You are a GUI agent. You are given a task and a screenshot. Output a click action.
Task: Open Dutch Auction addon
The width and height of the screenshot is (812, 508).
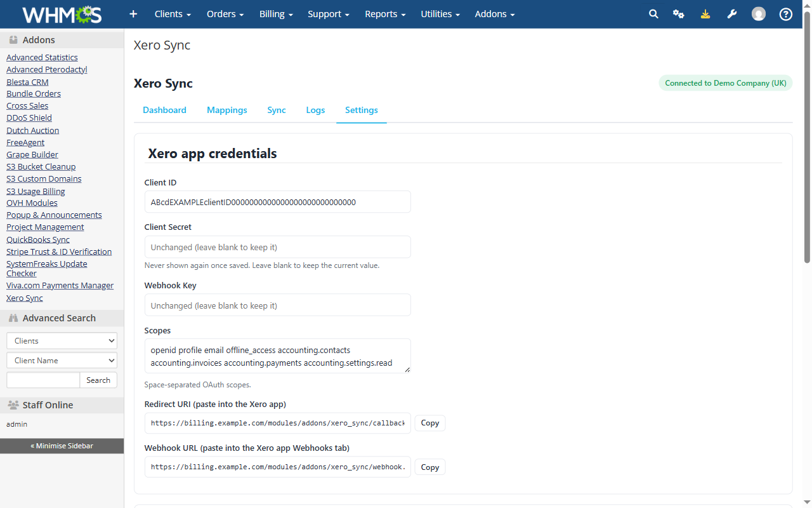(x=33, y=130)
